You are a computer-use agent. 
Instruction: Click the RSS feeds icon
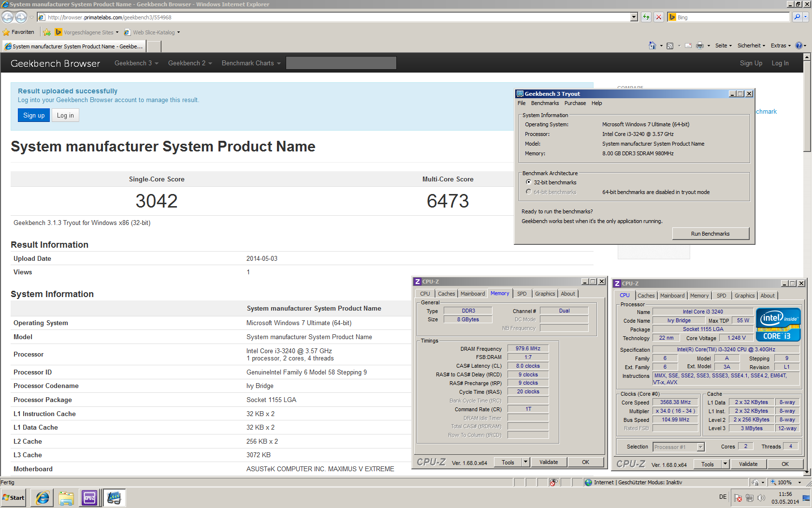[x=670, y=45]
